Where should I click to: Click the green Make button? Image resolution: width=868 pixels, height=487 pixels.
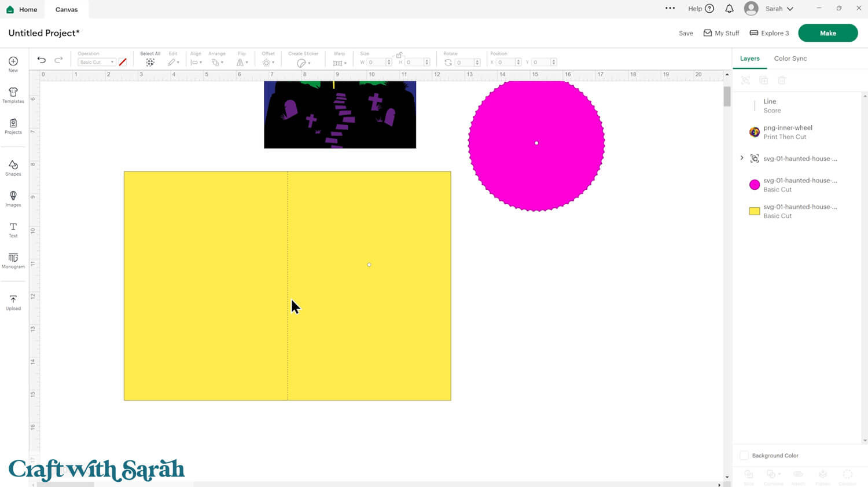coord(827,33)
